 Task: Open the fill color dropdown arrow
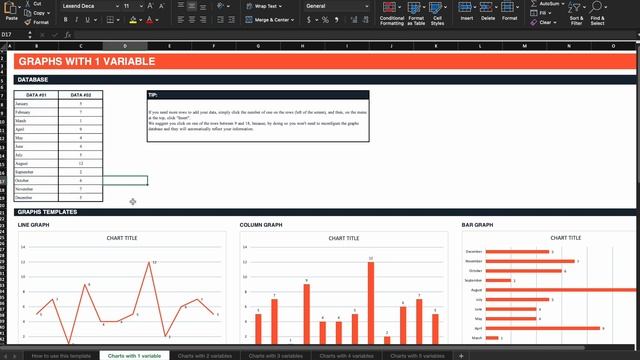coord(141,20)
